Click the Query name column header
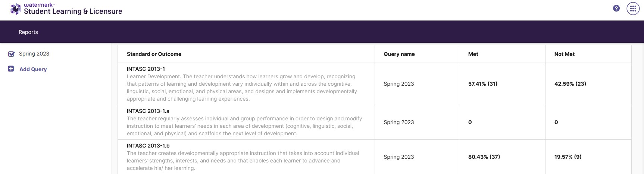This screenshot has width=644, height=174. click(399, 54)
